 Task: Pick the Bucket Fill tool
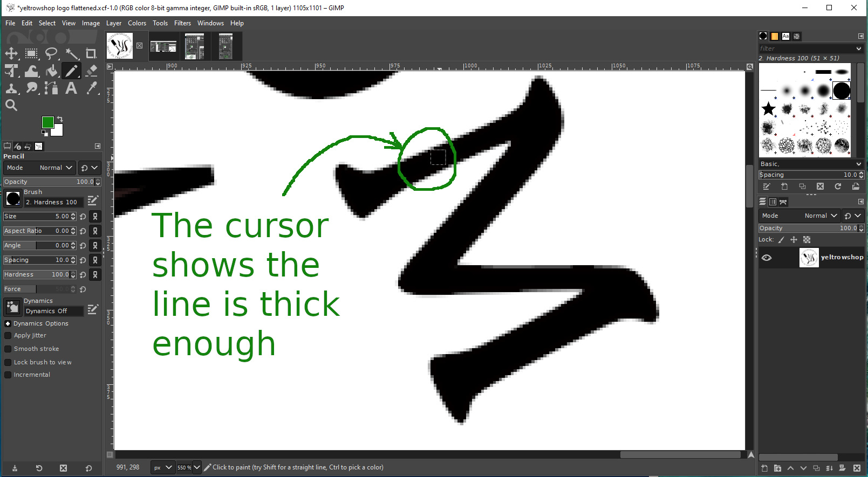pos(51,71)
